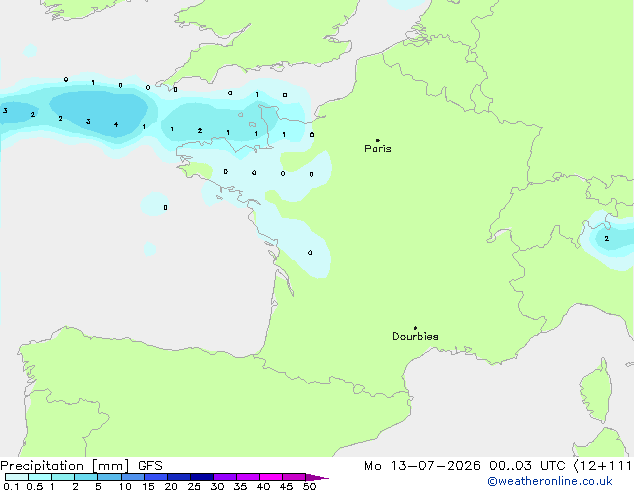
Task: Click the 1–2 mm legend color swatch
Action: click(63, 477)
